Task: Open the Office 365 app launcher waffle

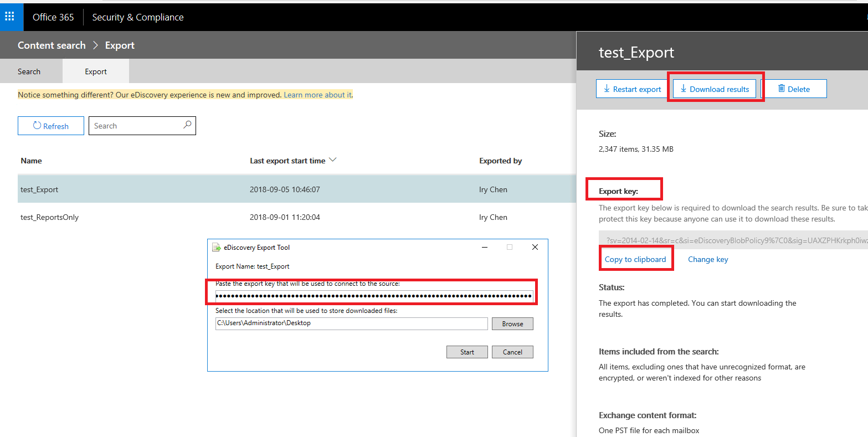Action: (x=9, y=17)
